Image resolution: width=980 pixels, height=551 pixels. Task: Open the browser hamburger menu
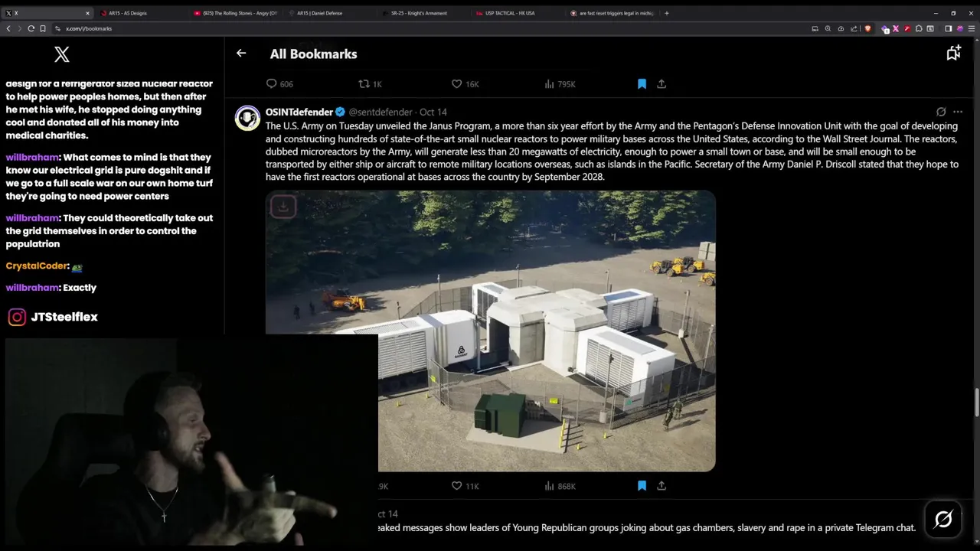[972, 28]
